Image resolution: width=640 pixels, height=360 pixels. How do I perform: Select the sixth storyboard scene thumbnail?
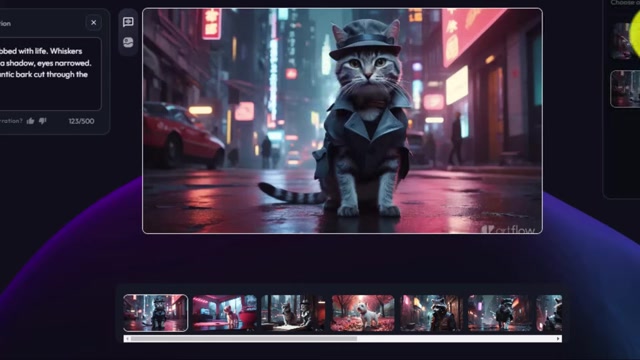(x=500, y=313)
